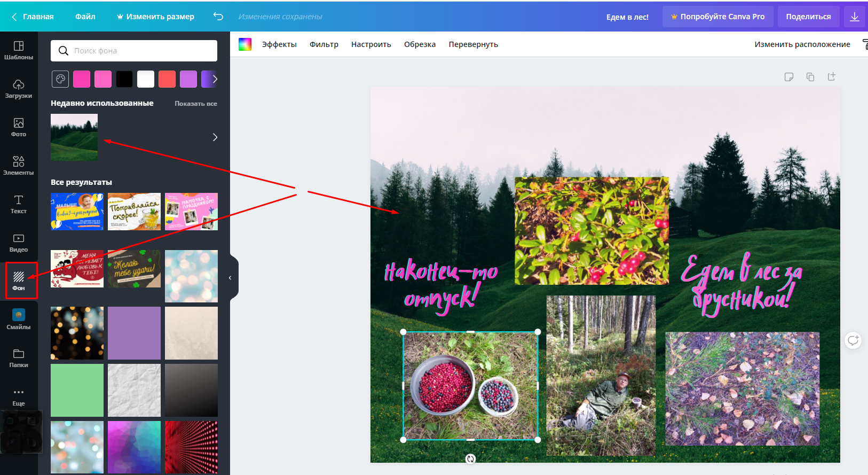Select the Фон background sidebar tab
The image size is (868, 475).
pos(19,281)
